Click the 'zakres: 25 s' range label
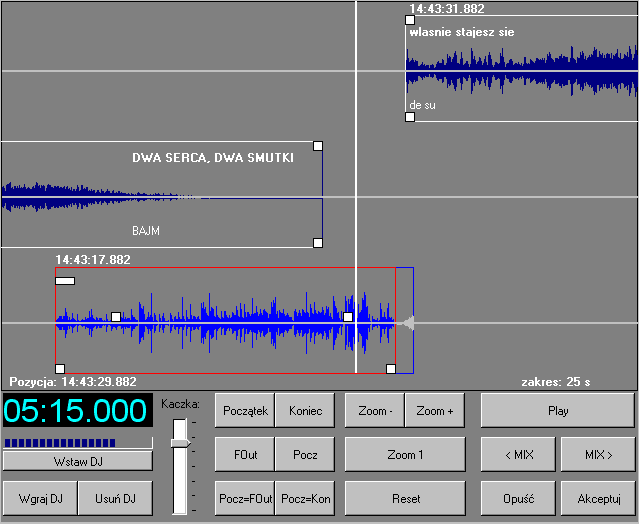The width and height of the screenshot is (639, 524). click(x=556, y=382)
